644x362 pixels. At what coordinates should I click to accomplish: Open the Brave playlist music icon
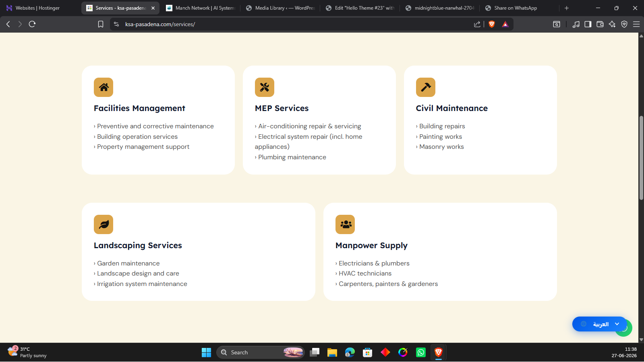coord(576,24)
